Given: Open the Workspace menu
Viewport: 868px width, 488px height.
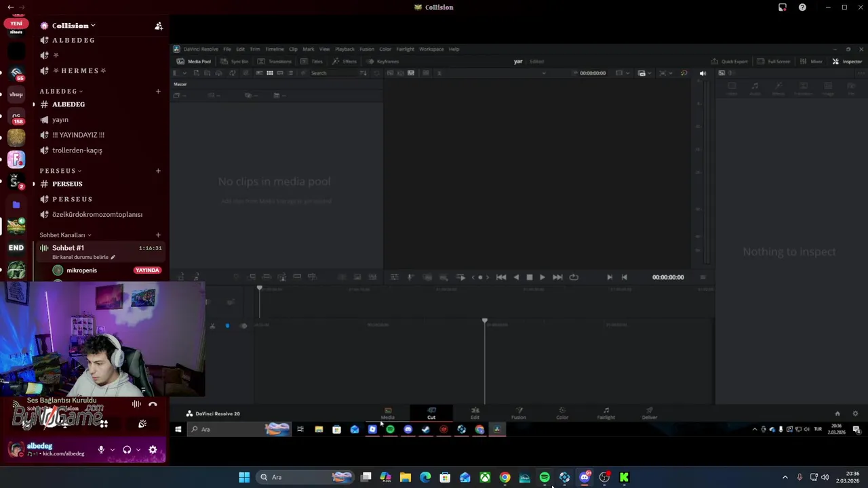Looking at the screenshot, I should [431, 49].
